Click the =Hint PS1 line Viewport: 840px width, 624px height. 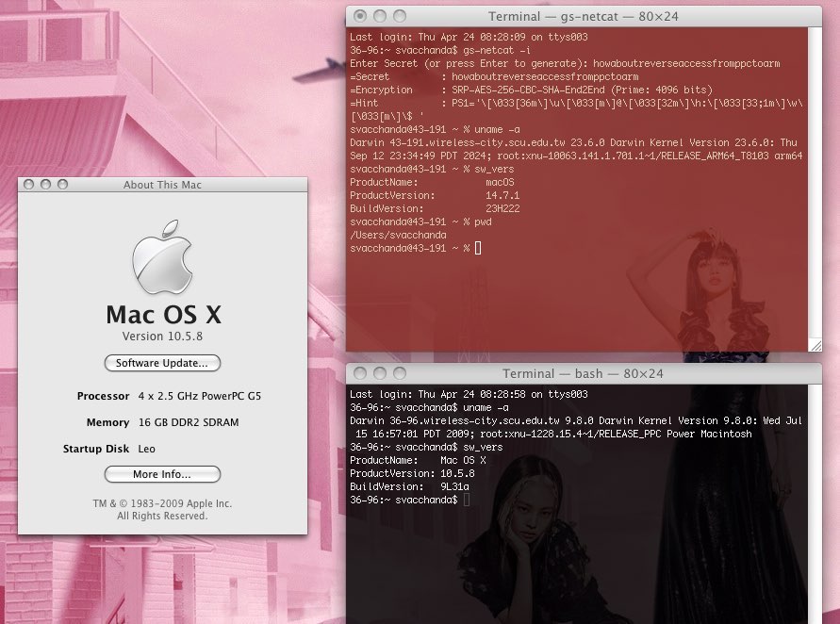576,104
